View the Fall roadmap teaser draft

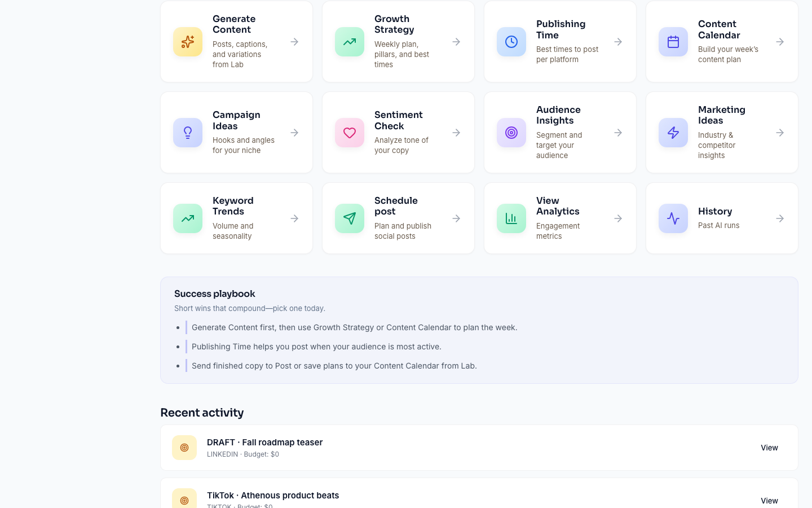(769, 448)
